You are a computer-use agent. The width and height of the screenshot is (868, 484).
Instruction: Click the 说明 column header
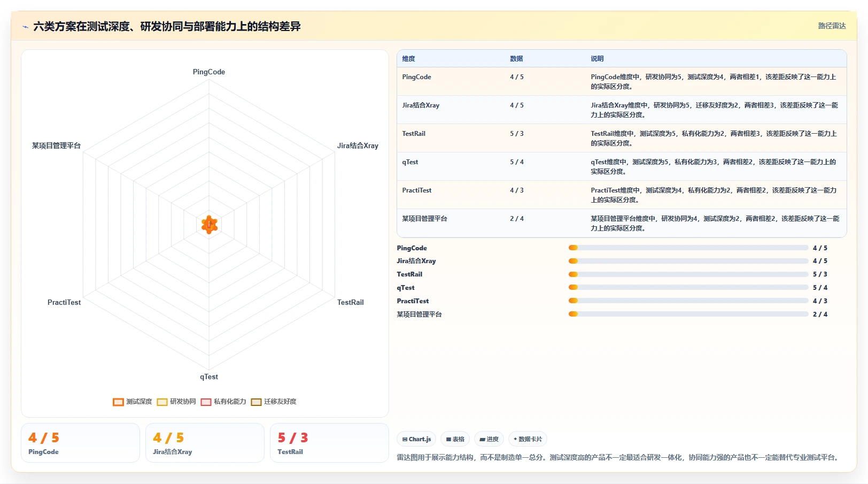[597, 59]
